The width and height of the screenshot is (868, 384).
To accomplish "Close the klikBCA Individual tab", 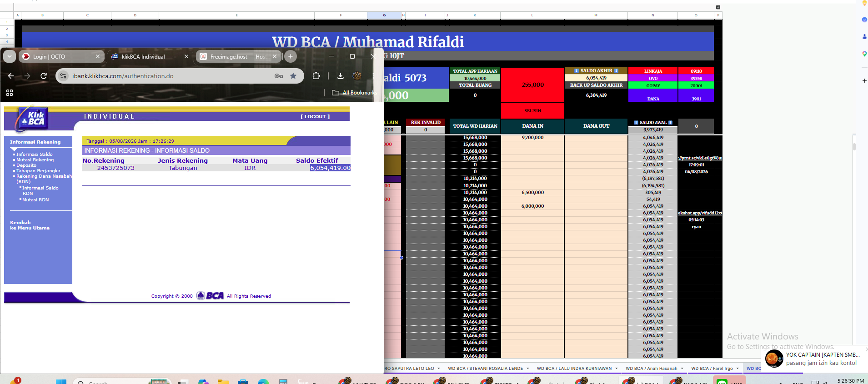I will pyautogui.click(x=186, y=56).
